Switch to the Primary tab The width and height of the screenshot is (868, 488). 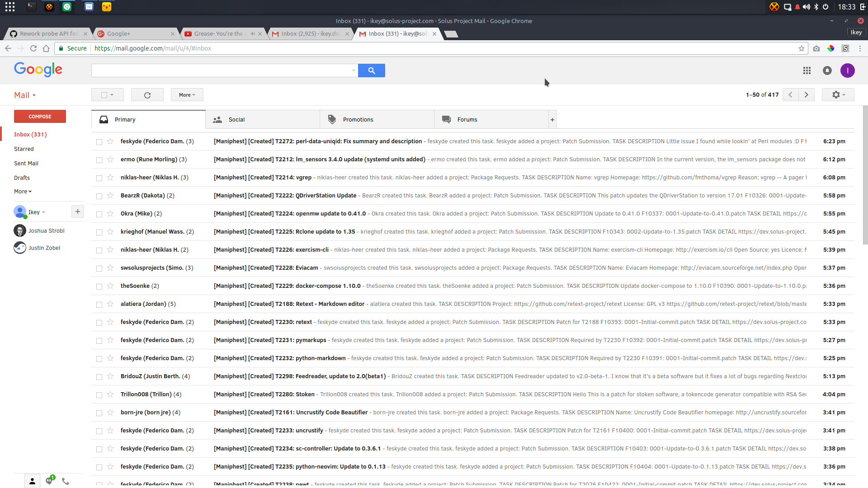click(x=148, y=120)
